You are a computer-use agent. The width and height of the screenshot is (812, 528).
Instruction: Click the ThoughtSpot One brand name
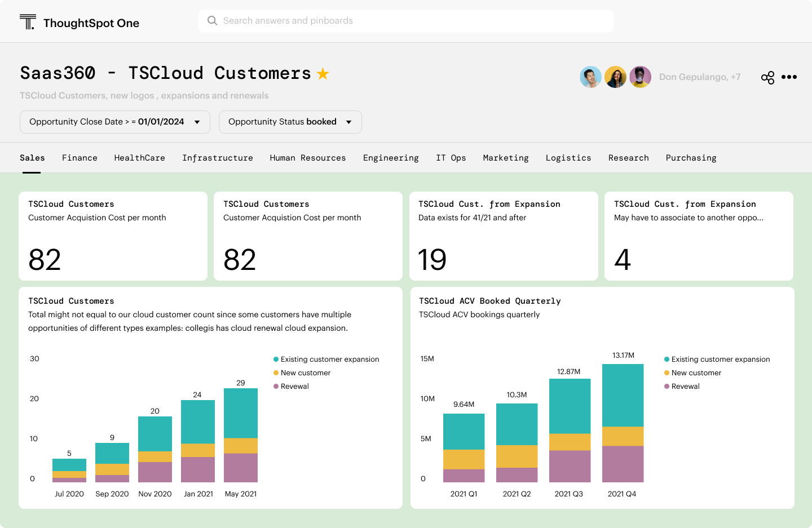[91, 23]
